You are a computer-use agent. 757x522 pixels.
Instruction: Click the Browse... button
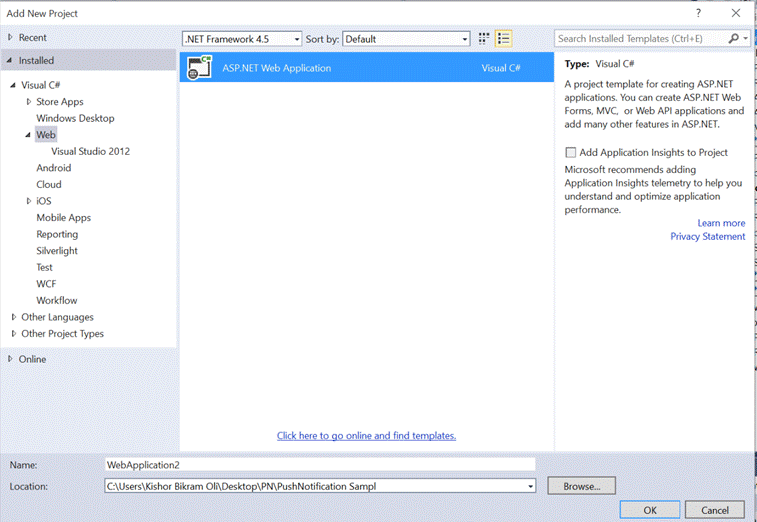point(581,486)
